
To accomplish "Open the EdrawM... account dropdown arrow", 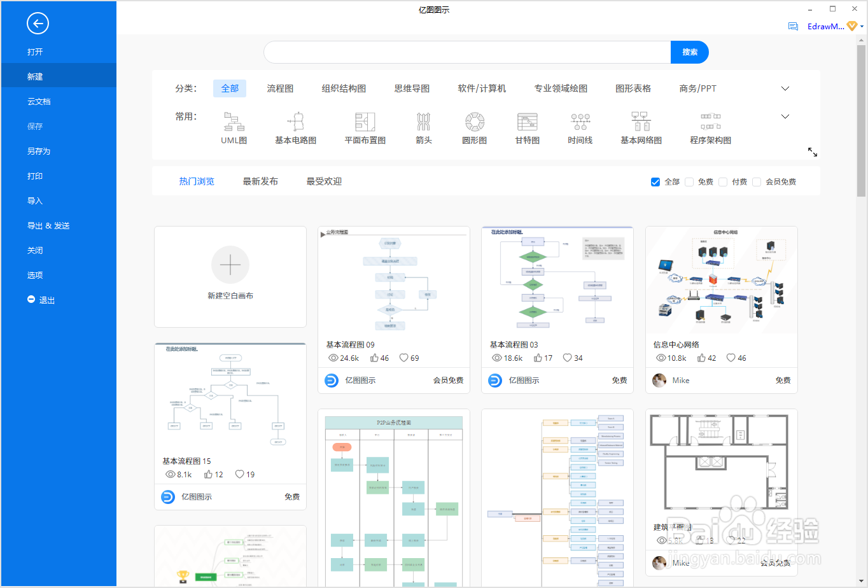I will click(x=862, y=27).
